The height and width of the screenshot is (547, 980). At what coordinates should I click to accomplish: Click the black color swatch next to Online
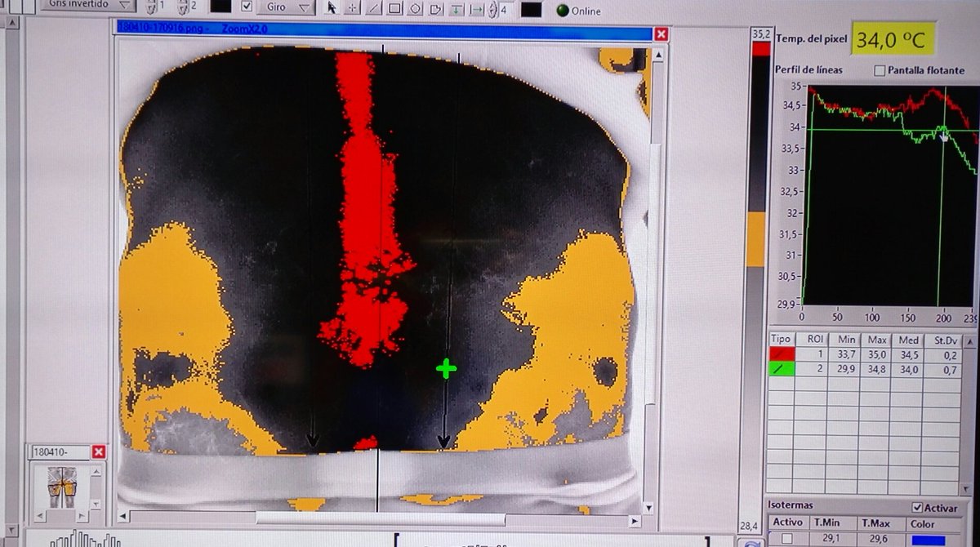532,10
